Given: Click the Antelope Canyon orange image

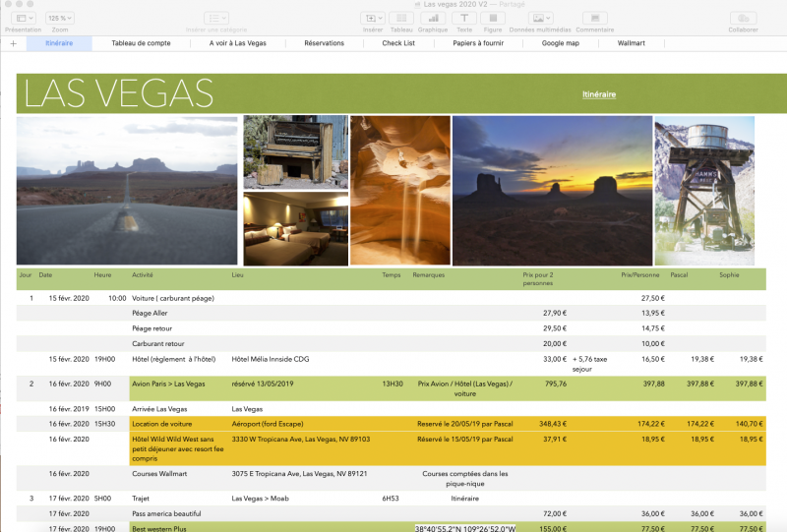Looking at the screenshot, I should point(399,190).
